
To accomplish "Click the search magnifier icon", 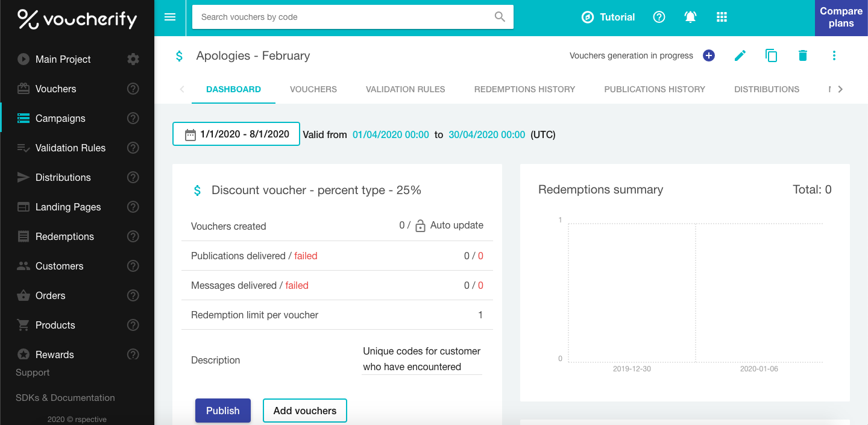I will (500, 17).
